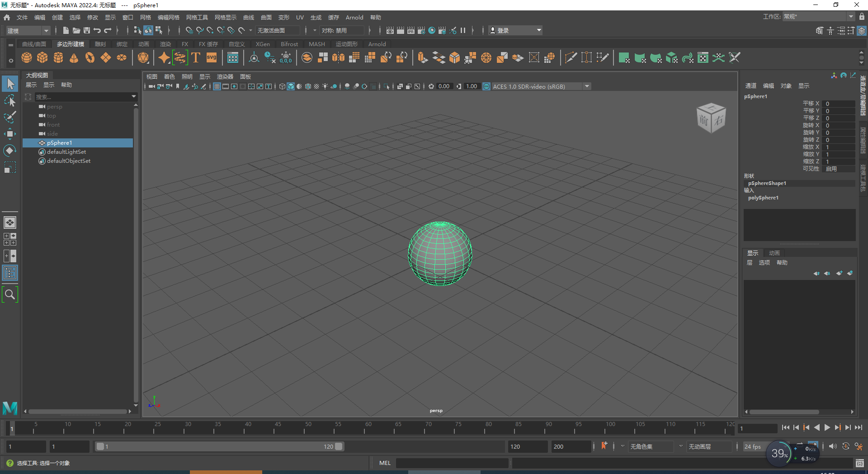The image size is (868, 474).
Task: Switch to the 动画 layer editor tab
Action: coord(774,253)
